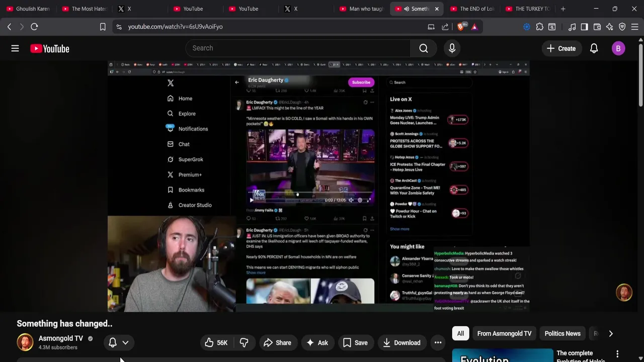Screen dimensions: 644x362
Task: Open the Brave Rewards triangle icon
Action: (x=474, y=27)
